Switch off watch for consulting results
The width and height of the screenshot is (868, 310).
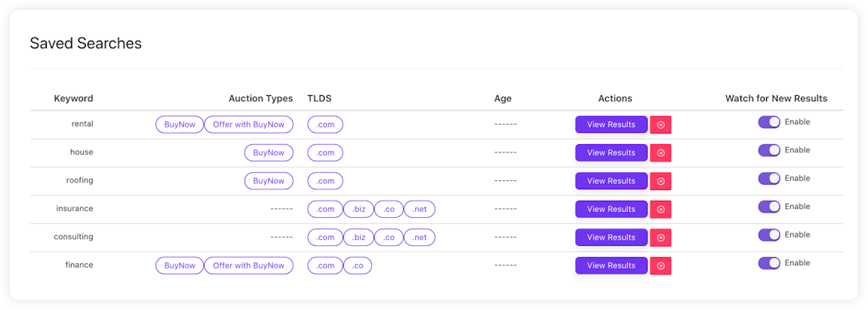[769, 235]
